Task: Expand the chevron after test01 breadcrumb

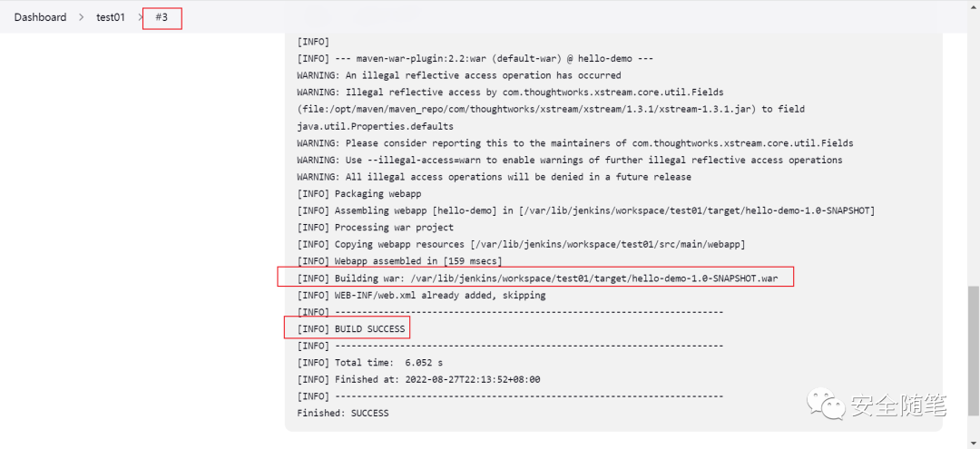Action: [140, 17]
